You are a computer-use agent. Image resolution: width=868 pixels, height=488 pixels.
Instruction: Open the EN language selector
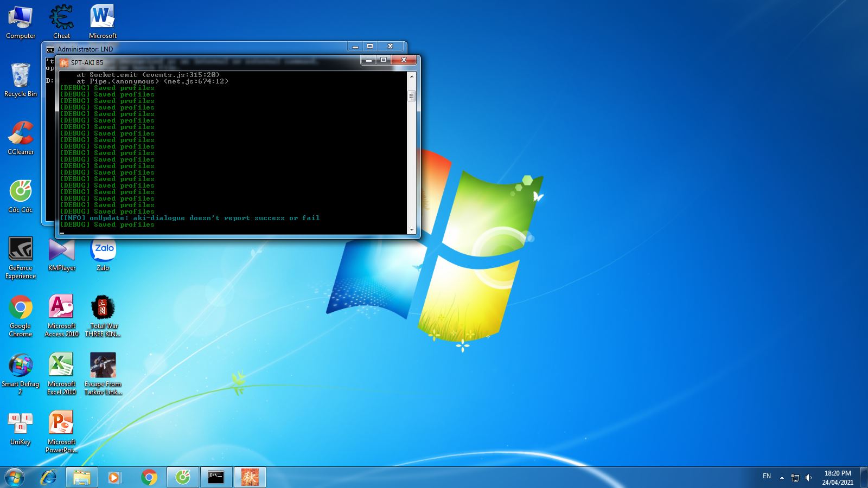(767, 476)
